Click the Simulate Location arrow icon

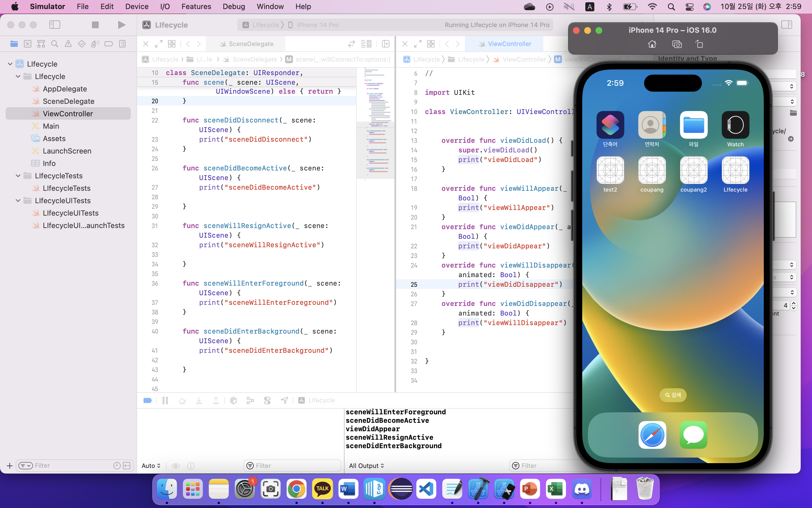point(284,400)
